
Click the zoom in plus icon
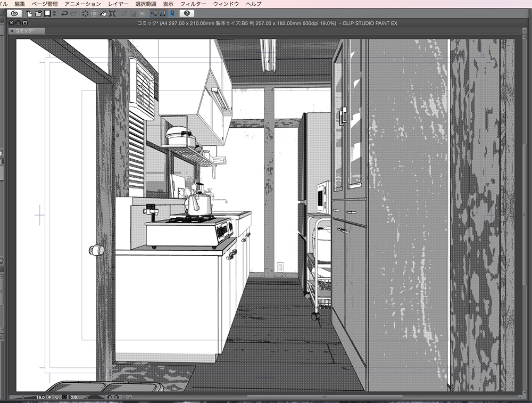tap(57, 397)
